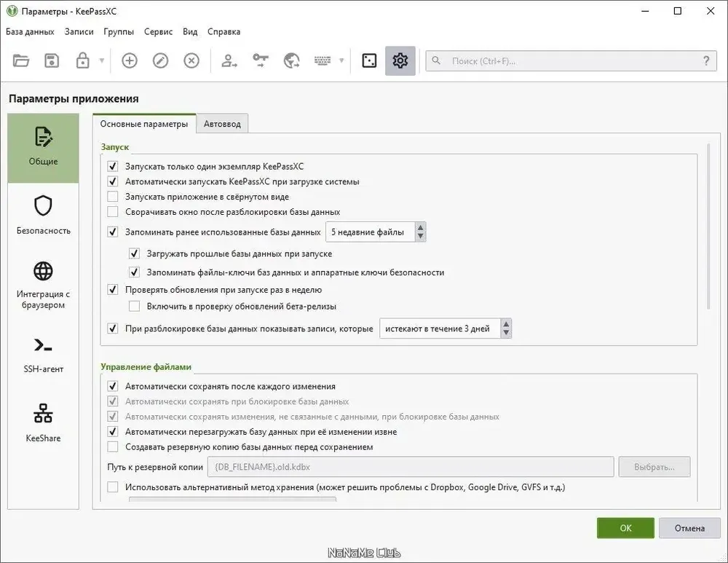Enable Использовать альтернативный метод хранения checkbox
Image resolution: width=728 pixels, height=563 pixels.
click(113, 487)
